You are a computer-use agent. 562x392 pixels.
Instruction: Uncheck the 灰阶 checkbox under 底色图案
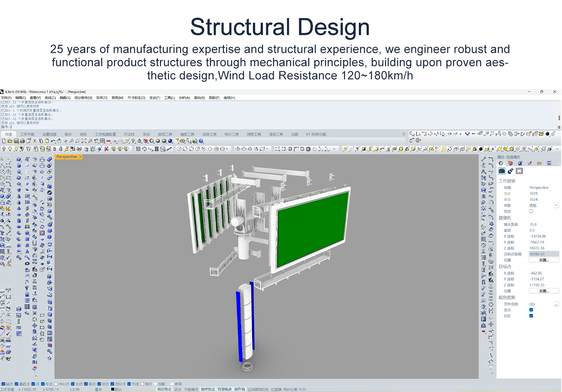pyautogui.click(x=531, y=316)
